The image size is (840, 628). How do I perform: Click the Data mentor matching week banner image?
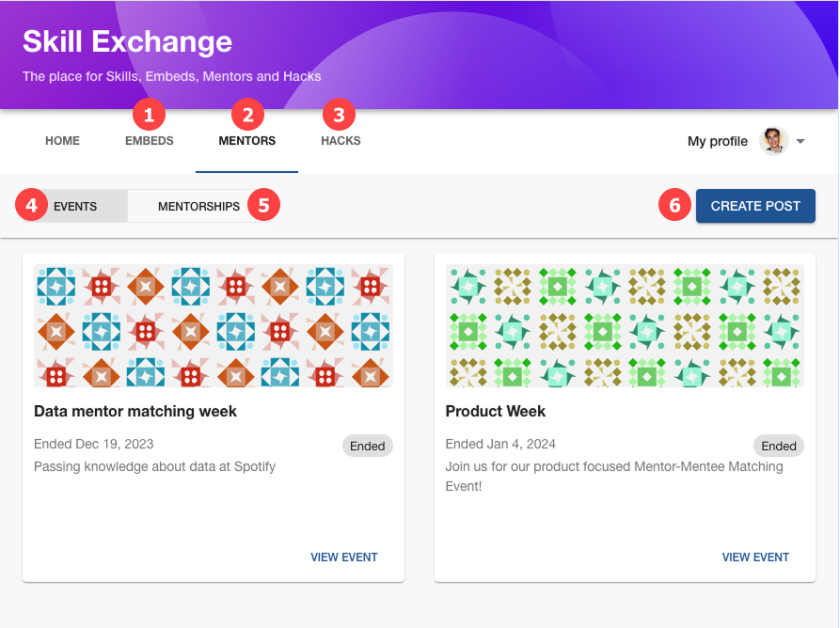(214, 325)
